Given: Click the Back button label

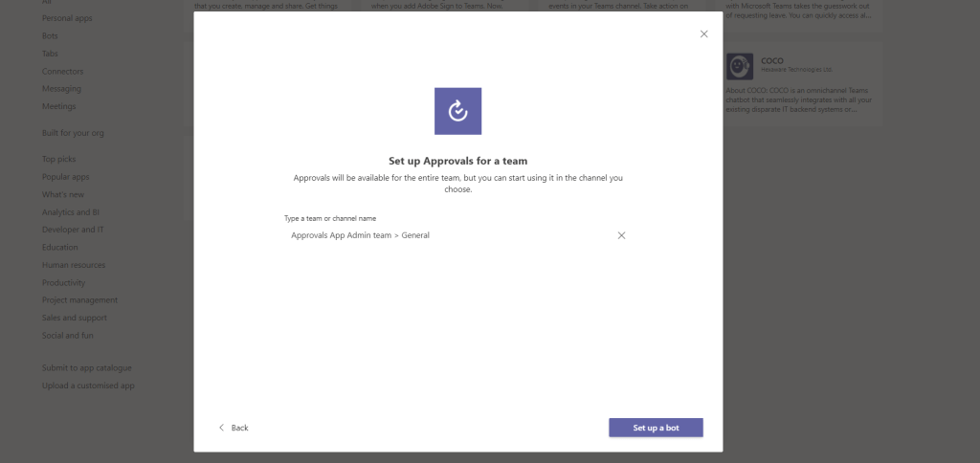Looking at the screenshot, I should 239,428.
